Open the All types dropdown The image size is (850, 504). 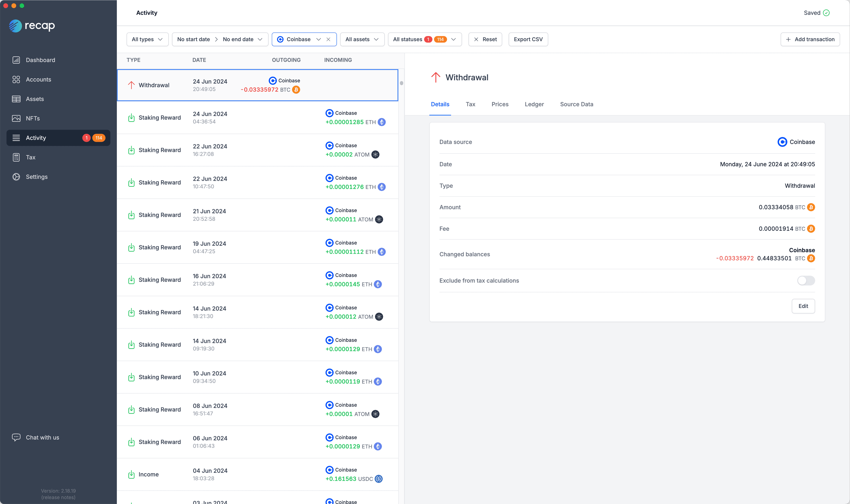[147, 39]
